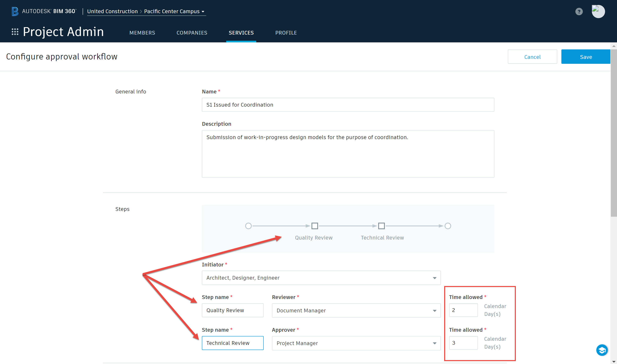Screen dimensions: 617x364
Task: Click the workflow start circle node
Action: [x=248, y=226]
